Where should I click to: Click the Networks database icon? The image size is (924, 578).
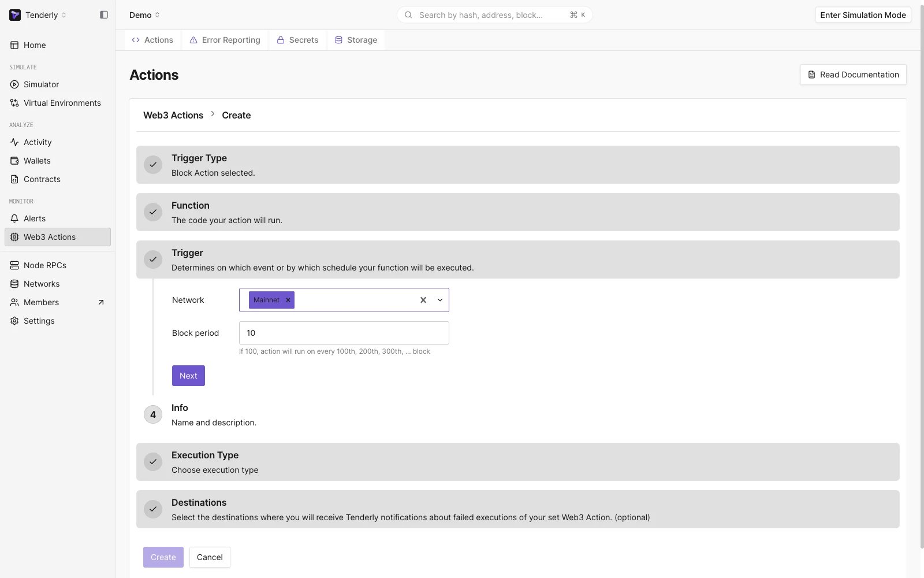click(14, 284)
